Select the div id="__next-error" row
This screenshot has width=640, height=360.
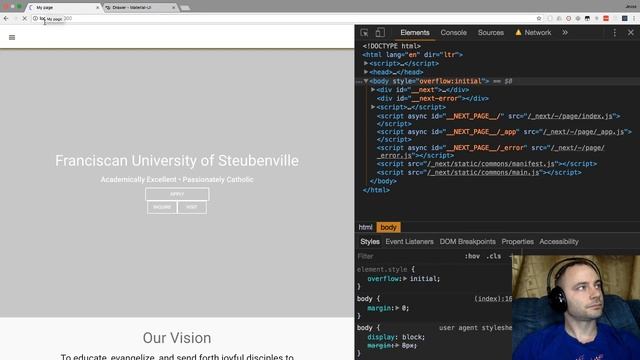tap(433, 98)
